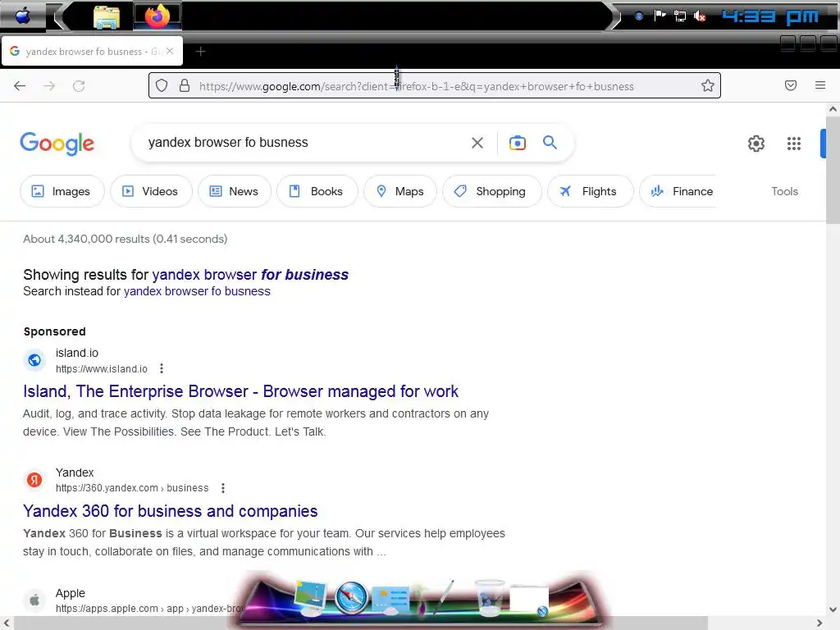The height and width of the screenshot is (630, 840).
Task: Open the Finance filter
Action: [x=680, y=191]
